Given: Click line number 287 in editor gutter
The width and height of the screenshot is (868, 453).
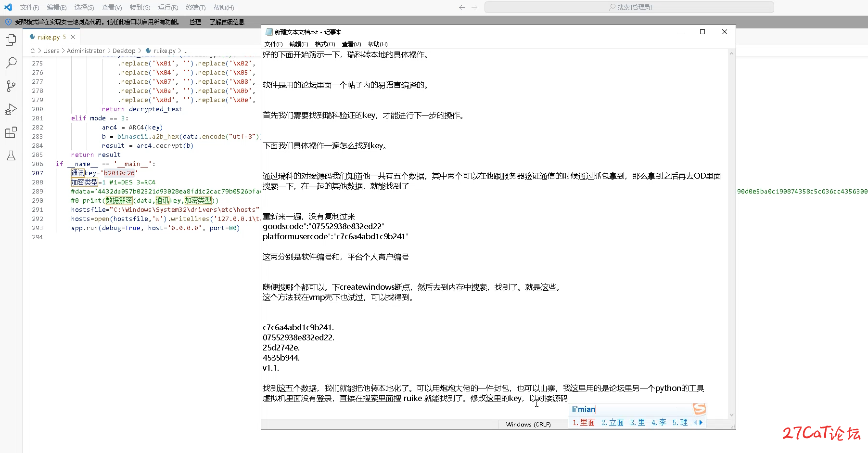Looking at the screenshot, I should (x=38, y=173).
